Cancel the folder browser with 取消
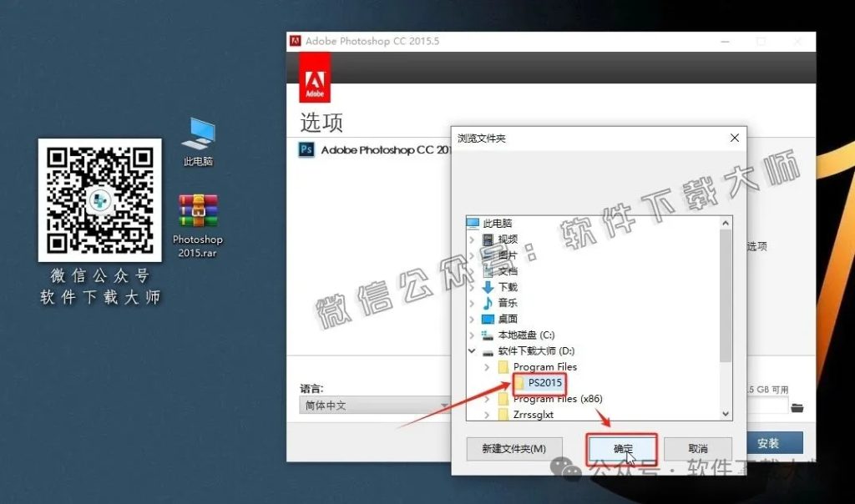This screenshot has width=855, height=504. coord(698,449)
